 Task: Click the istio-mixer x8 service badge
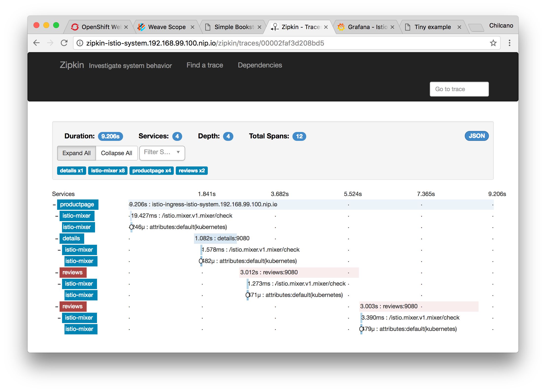pos(108,171)
